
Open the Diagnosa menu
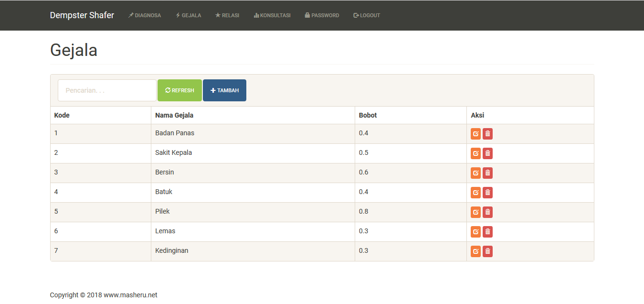pyautogui.click(x=145, y=15)
